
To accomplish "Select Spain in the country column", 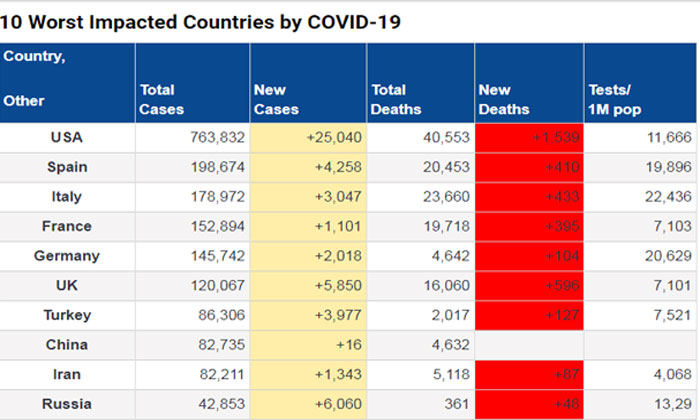I will point(67,167).
